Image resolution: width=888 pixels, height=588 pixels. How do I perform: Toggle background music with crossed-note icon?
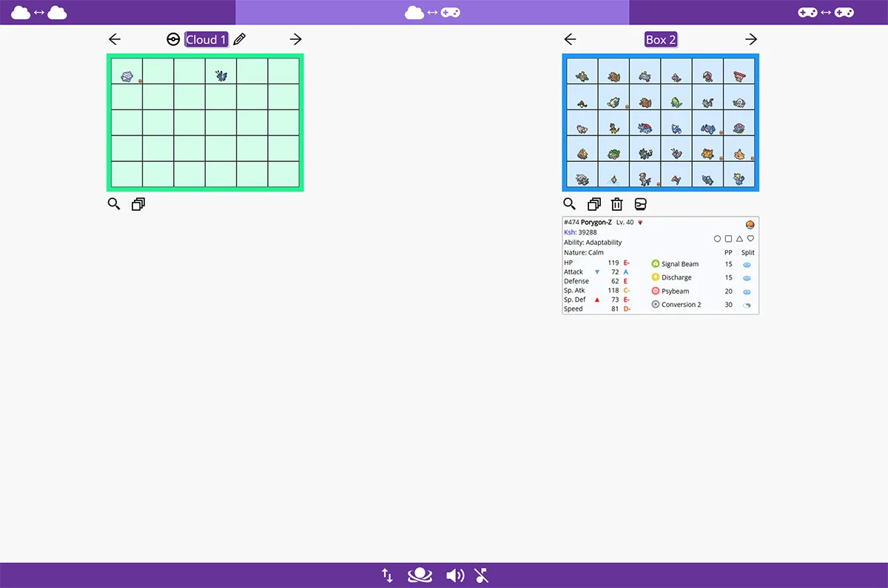pyautogui.click(x=482, y=575)
